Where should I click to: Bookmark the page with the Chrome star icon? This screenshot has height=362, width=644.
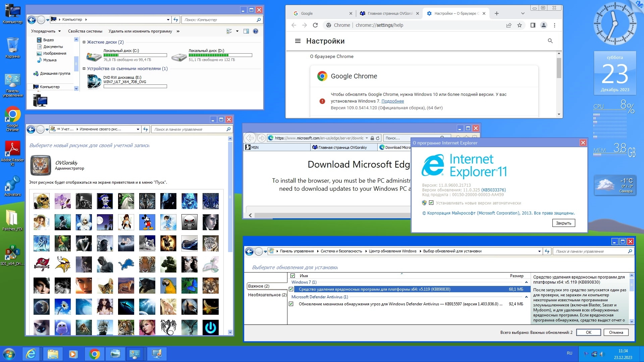pyautogui.click(x=520, y=25)
